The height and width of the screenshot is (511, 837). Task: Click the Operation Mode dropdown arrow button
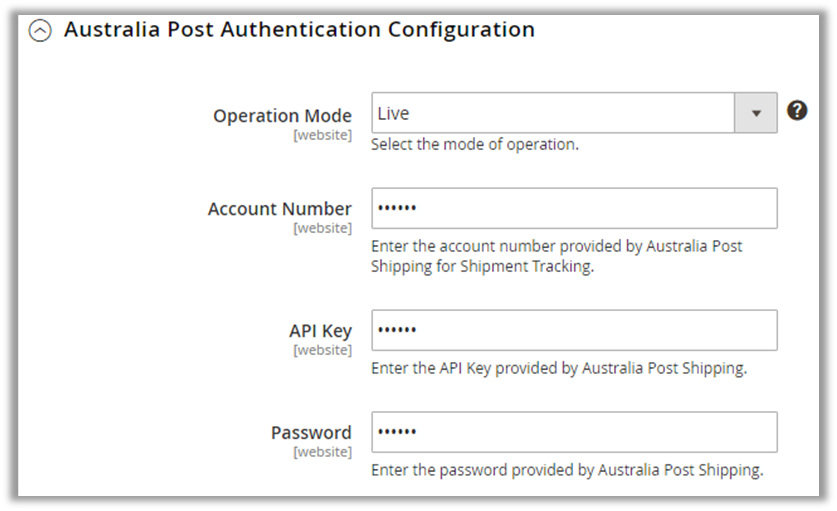pyautogui.click(x=756, y=113)
